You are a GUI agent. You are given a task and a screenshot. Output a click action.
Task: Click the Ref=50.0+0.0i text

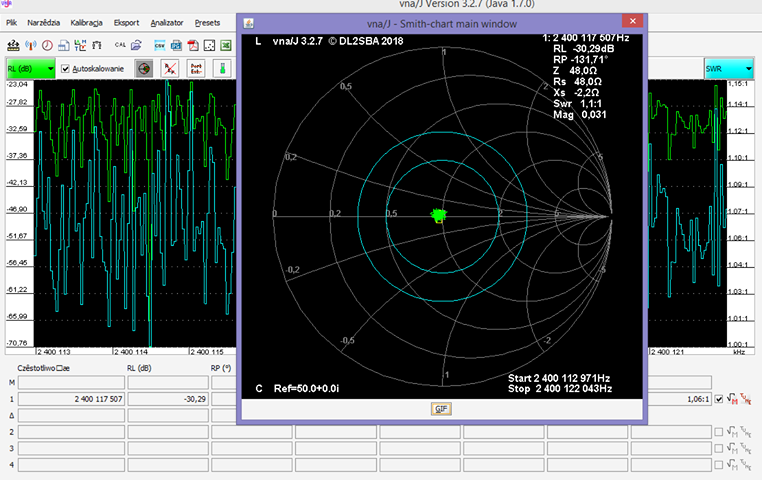(306, 389)
